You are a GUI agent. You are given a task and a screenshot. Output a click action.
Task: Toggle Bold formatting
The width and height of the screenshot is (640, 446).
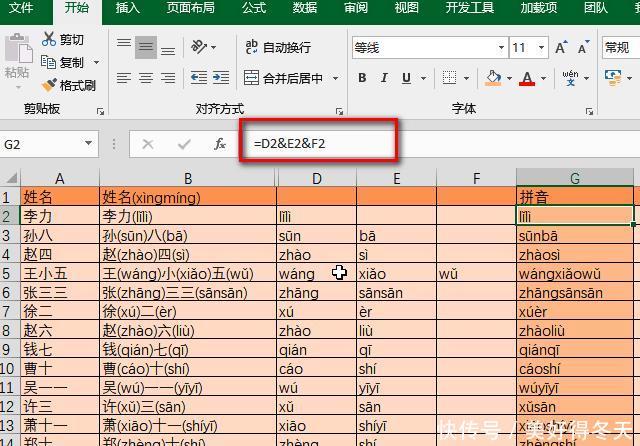(x=362, y=78)
